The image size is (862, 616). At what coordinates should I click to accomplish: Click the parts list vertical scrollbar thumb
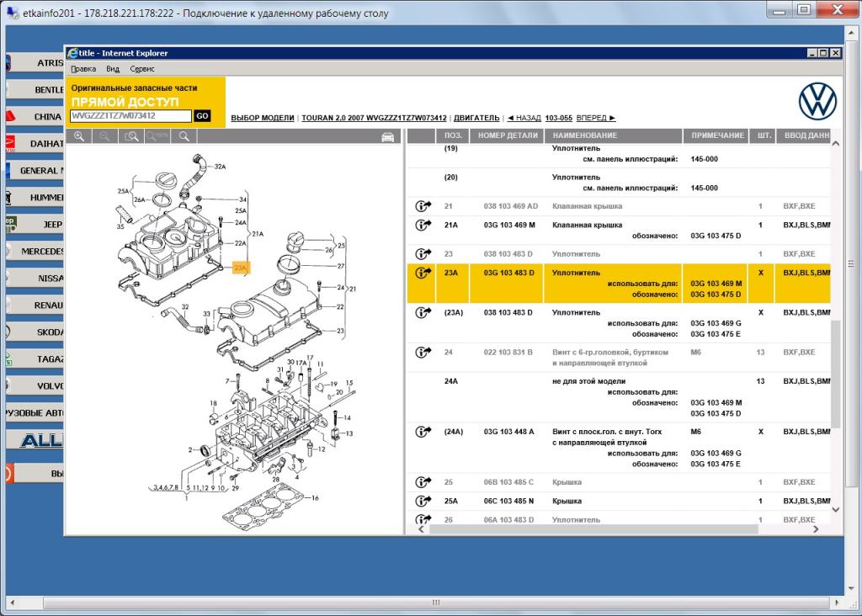[x=836, y=374]
